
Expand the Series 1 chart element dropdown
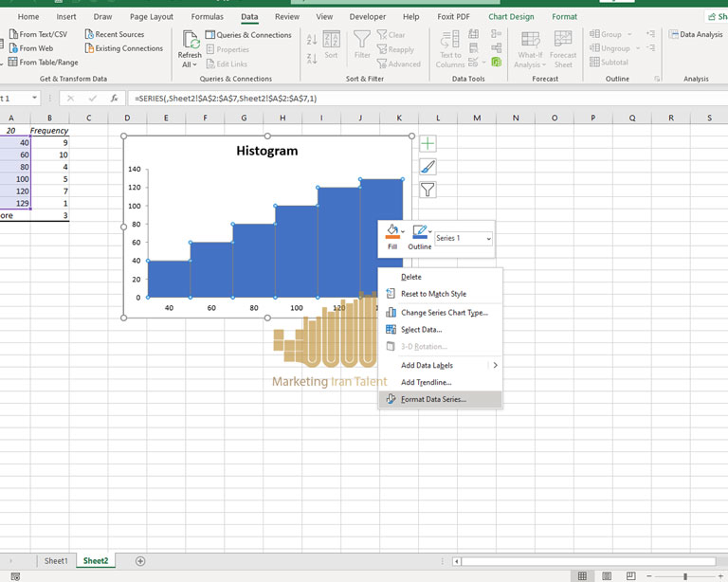[488, 239]
